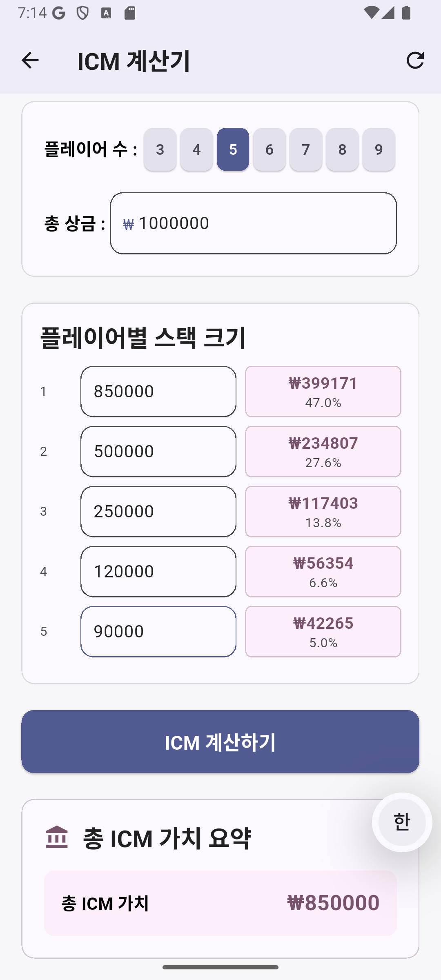
Task: Tap the floating Korean keyboard 한 button
Action: point(402,822)
